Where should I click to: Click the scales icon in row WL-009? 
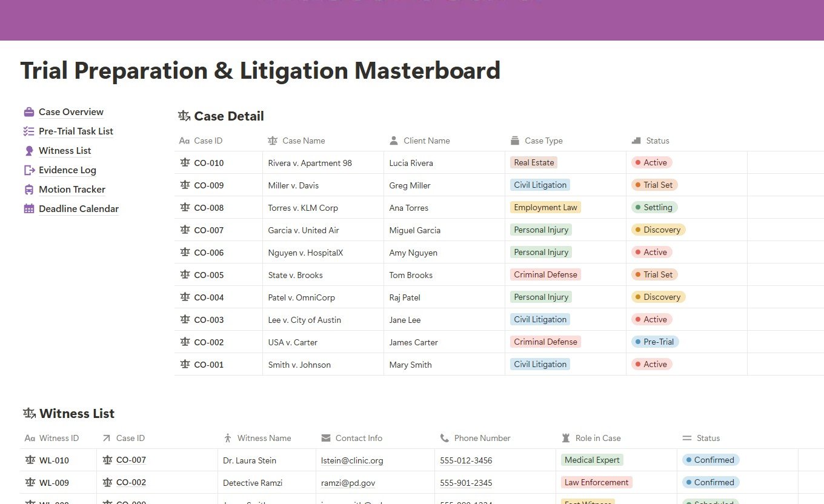click(30, 482)
